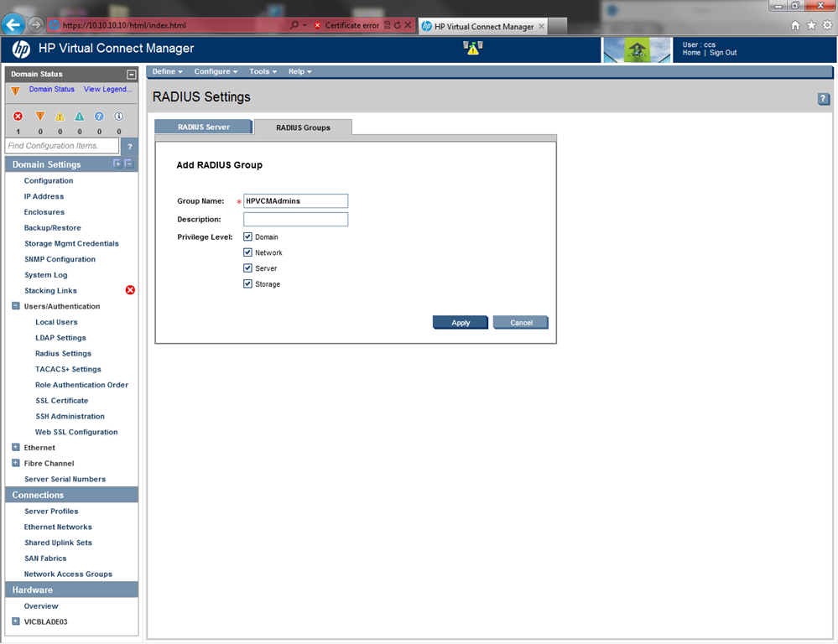Image resolution: width=838 pixels, height=644 pixels.
Task: Open Shared Uplink Sets
Action: coord(58,543)
